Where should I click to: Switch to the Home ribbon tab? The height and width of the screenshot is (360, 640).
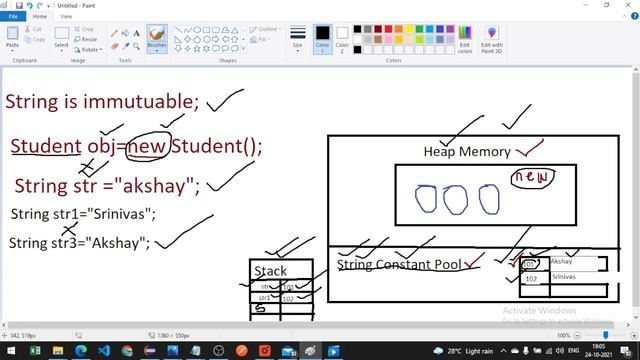pyautogui.click(x=40, y=16)
